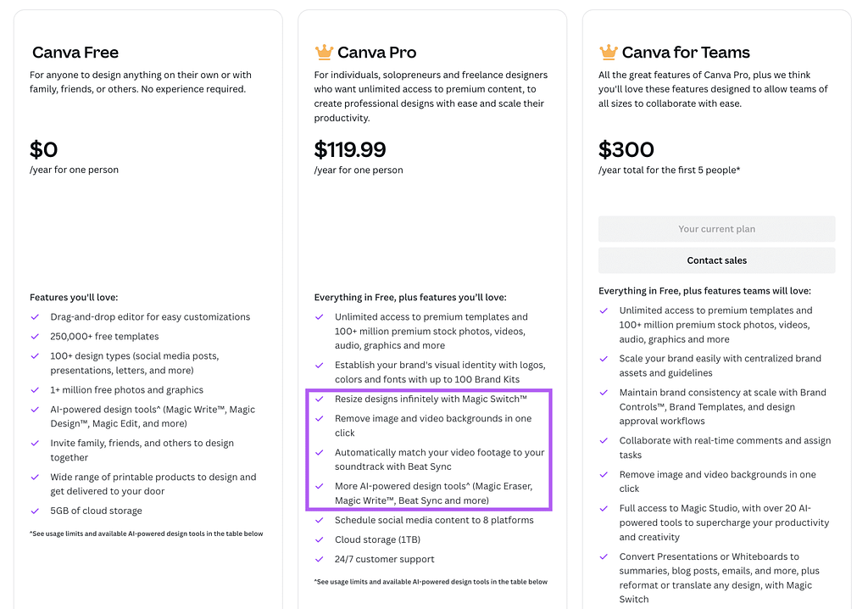
Task: Click the Canva for Teams plan title
Action: tap(686, 53)
